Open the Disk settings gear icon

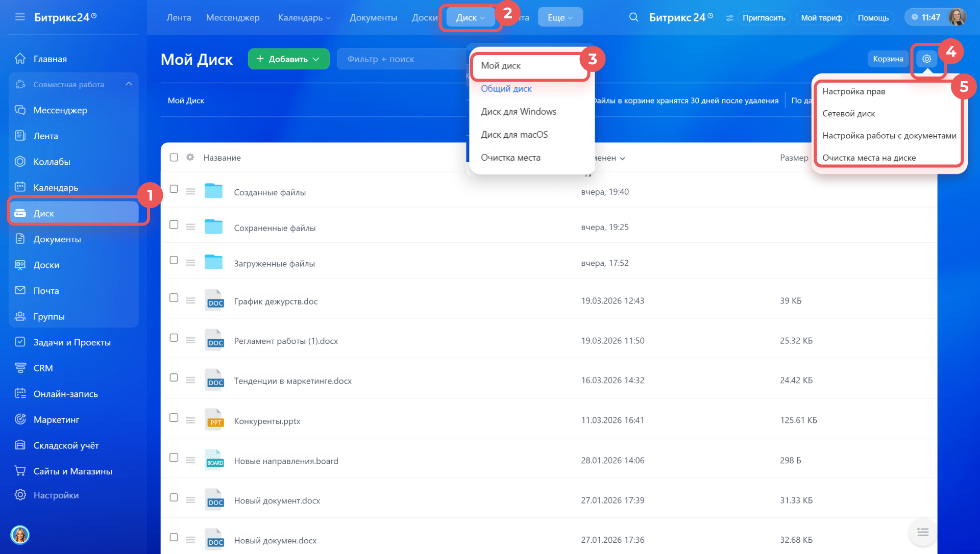click(x=926, y=59)
